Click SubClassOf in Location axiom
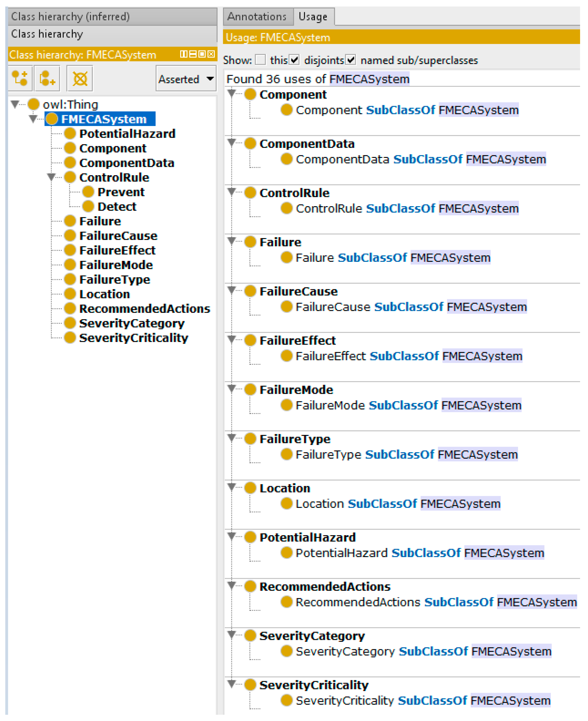Viewport: 588px width, 721px height. [382, 504]
